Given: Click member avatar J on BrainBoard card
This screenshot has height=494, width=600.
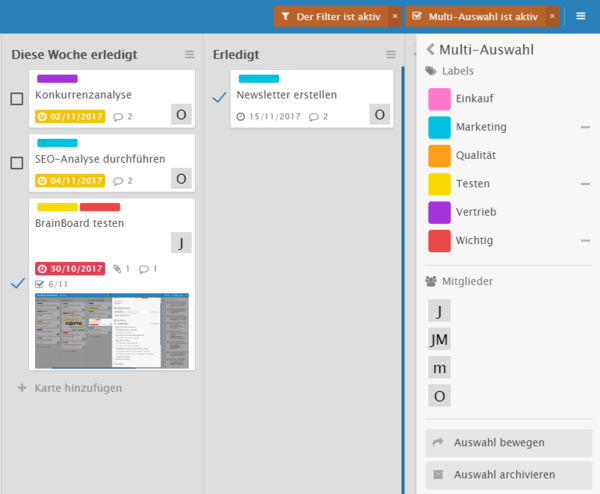Looking at the screenshot, I should tap(181, 243).
